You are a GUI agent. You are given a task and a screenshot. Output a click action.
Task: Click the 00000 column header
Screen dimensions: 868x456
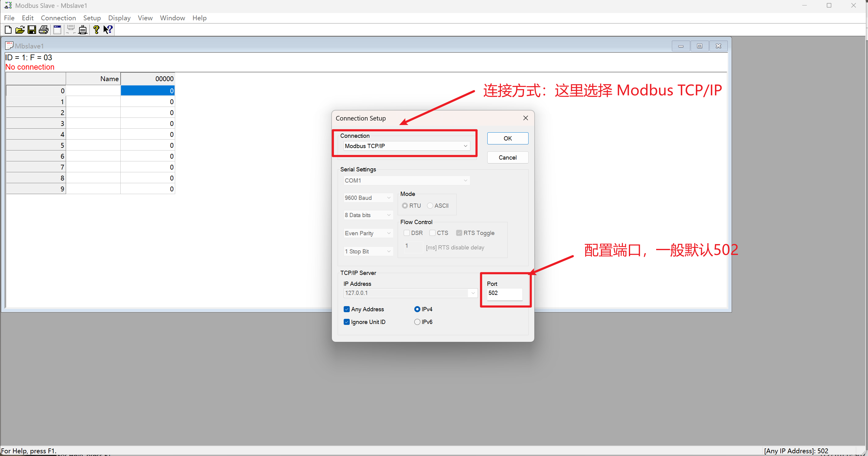pos(148,79)
